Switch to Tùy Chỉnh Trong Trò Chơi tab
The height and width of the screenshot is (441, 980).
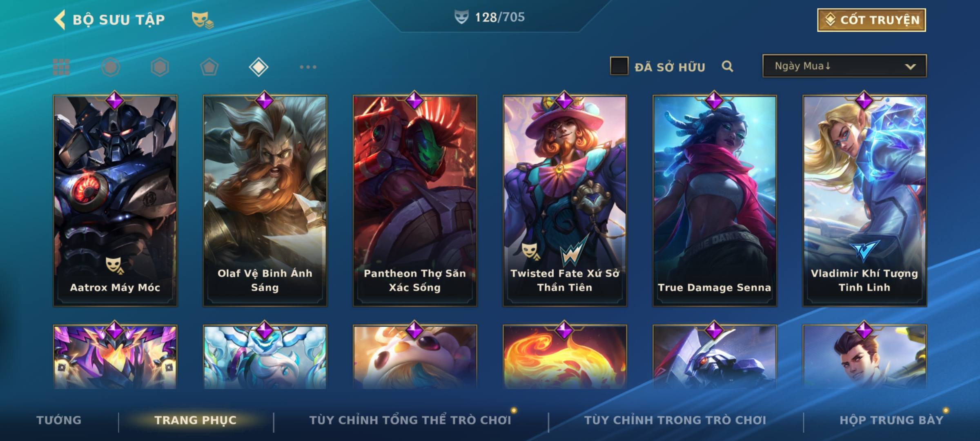(675, 420)
